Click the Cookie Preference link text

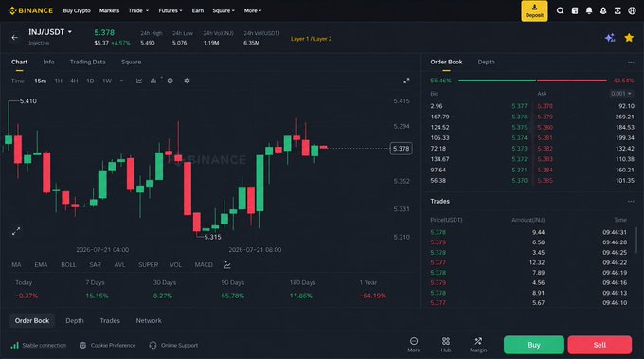click(x=114, y=346)
